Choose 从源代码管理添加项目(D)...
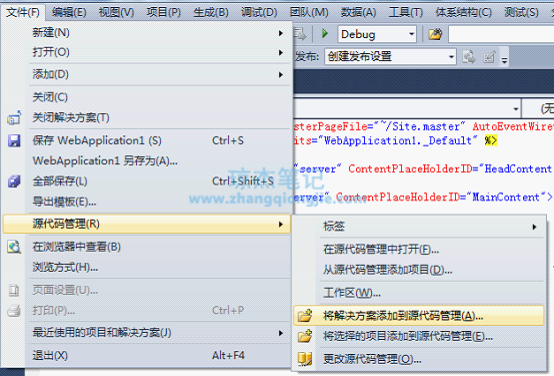This screenshot has height=376, width=554. [419, 270]
